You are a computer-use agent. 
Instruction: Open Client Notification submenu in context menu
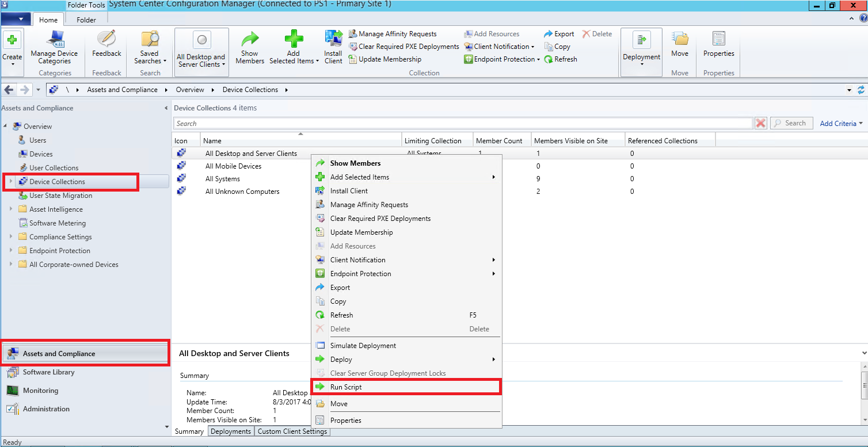tap(406, 260)
